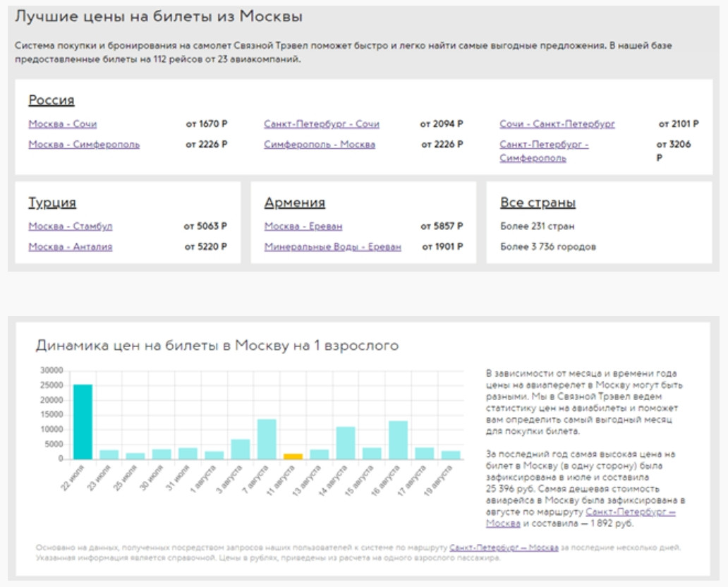Choose the Москва - Стамбул flight link
728x587 pixels.
coord(71,226)
